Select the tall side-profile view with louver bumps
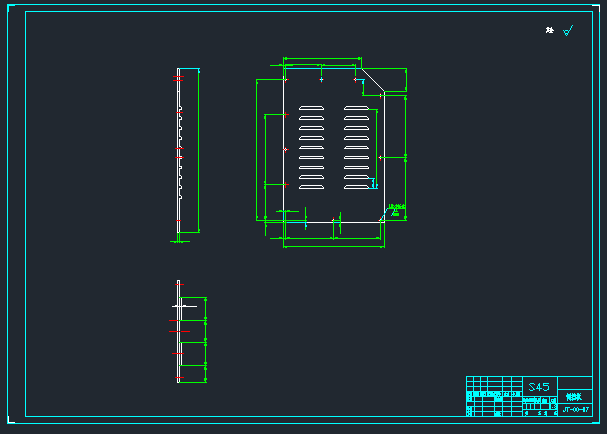The height and width of the screenshot is (434, 607). [180, 151]
